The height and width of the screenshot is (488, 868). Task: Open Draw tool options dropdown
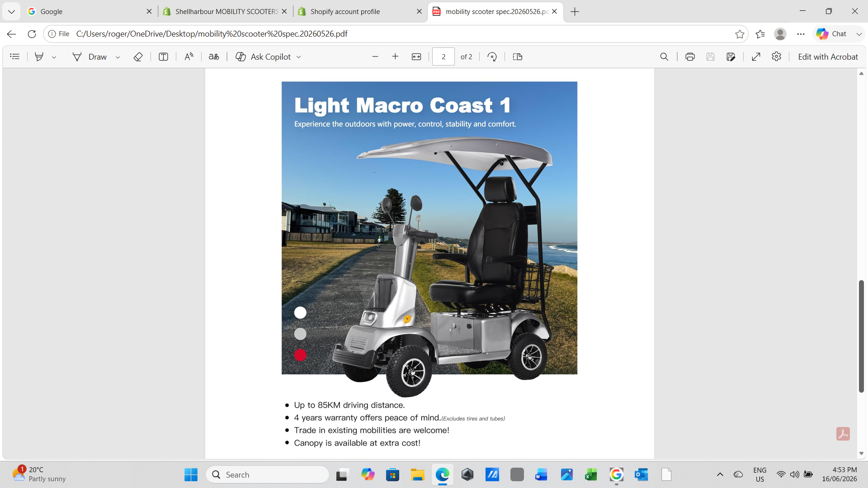tap(118, 57)
